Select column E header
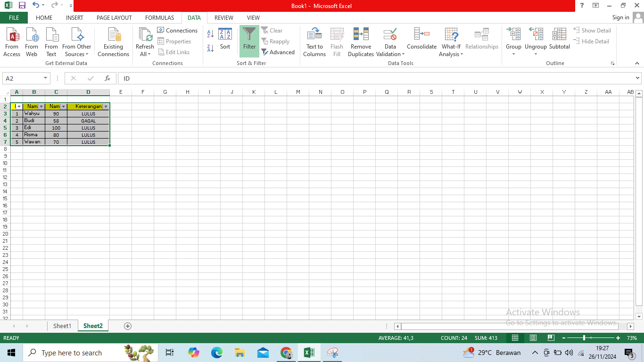 tap(121, 92)
